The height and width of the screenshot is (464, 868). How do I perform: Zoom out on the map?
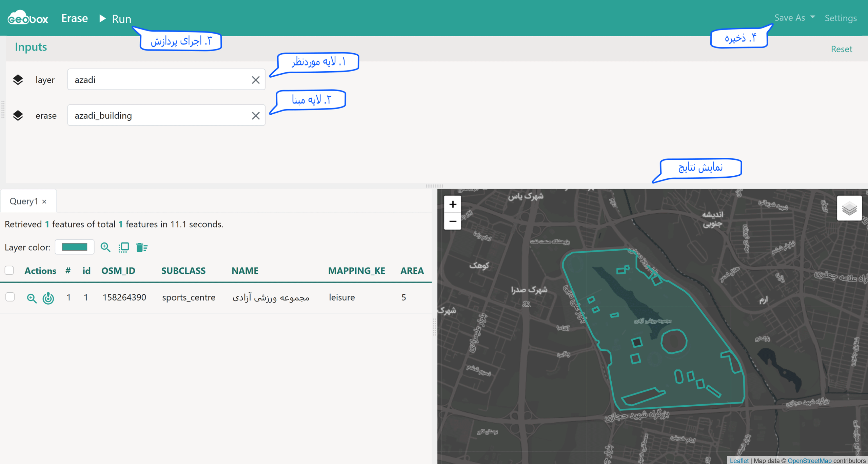pos(452,221)
